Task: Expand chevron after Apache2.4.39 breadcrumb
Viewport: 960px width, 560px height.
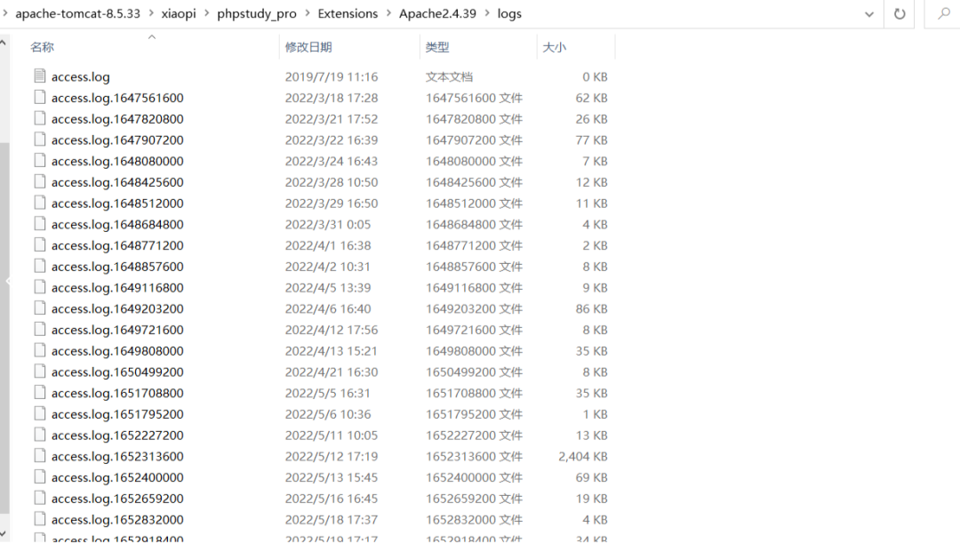Action: (x=487, y=13)
